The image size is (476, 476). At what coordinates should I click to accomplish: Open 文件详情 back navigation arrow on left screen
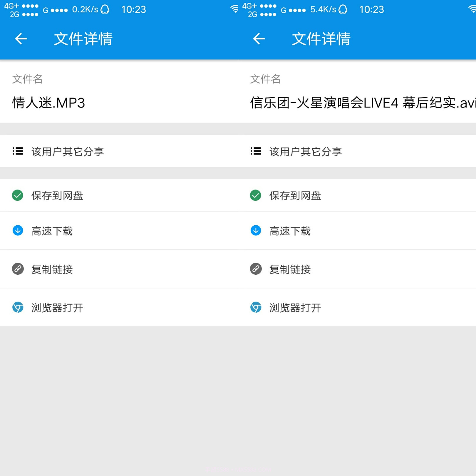(21, 38)
